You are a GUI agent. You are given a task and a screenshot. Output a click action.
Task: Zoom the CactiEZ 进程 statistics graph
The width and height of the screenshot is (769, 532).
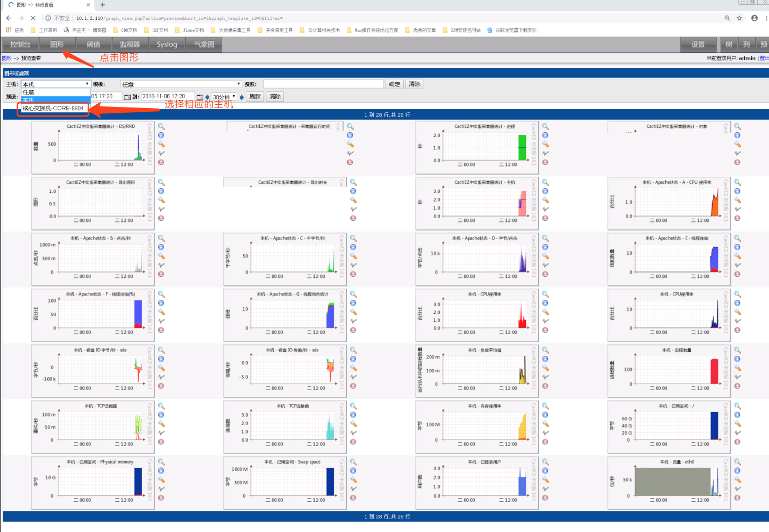coord(545,127)
